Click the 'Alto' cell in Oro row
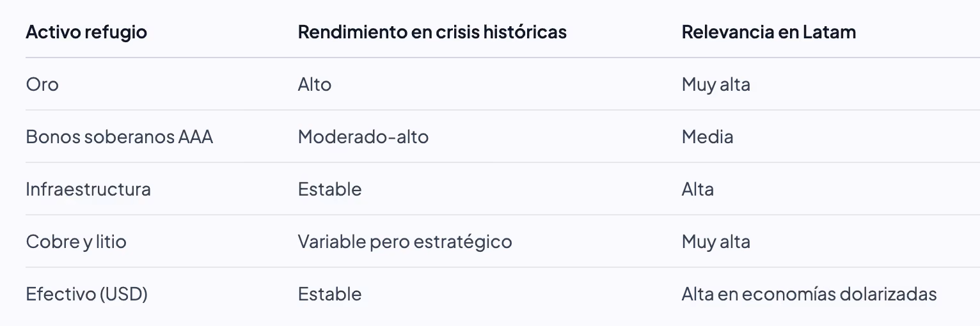980x326 pixels. (315, 84)
